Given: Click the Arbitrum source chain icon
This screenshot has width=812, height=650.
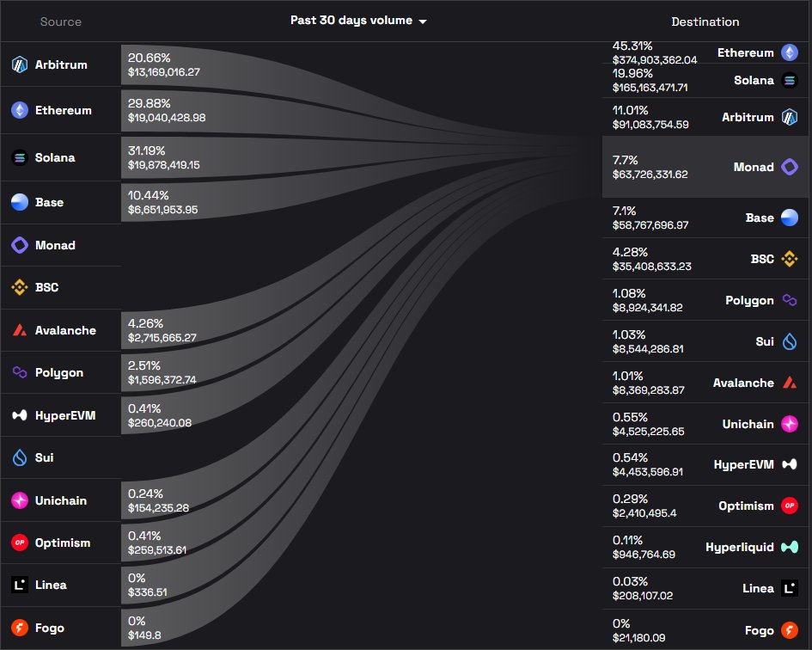Looking at the screenshot, I should tap(20, 64).
